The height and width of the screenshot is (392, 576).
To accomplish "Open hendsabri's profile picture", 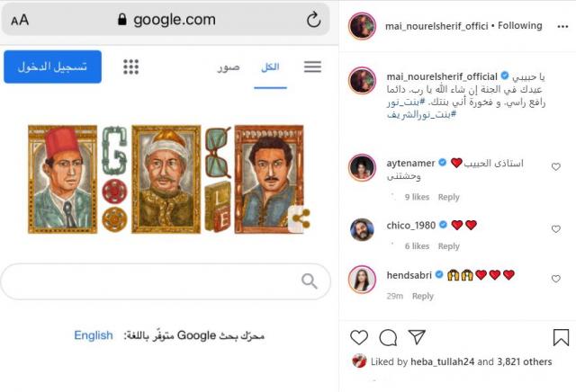I will click(362, 280).
